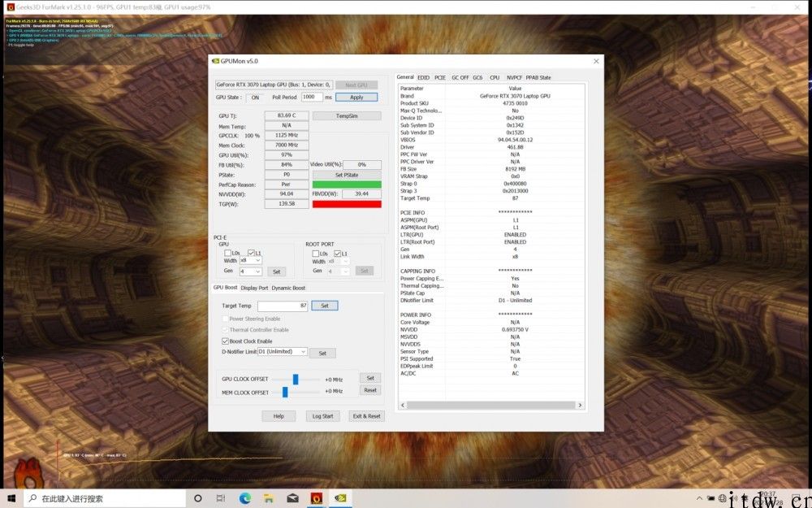Click the Set PState button

347,175
